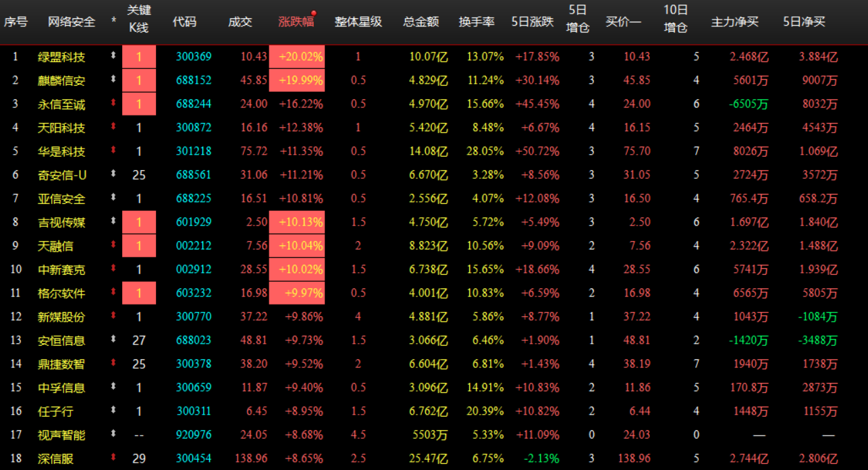Viewport: 868px width, 470px height.
Task: Click the marker icon beside 麒麟信安
Action: [x=113, y=80]
